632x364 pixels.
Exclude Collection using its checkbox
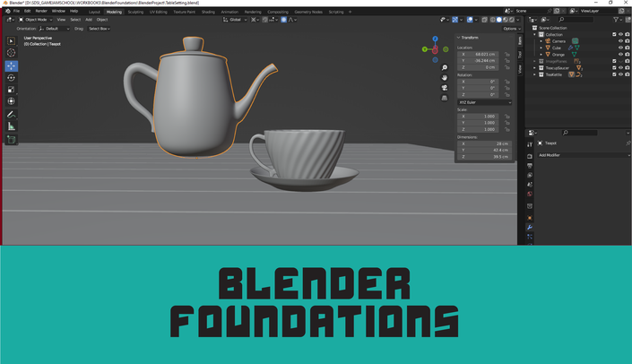[614, 35]
